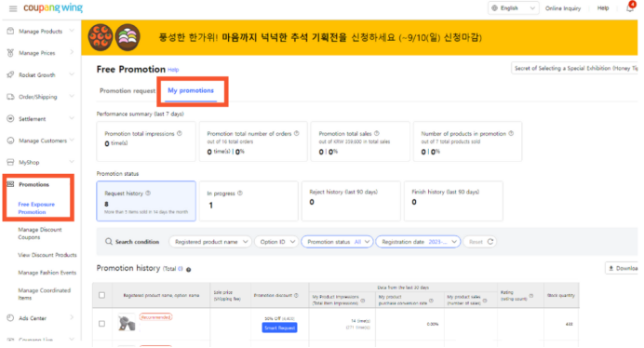The width and height of the screenshot is (644, 348).
Task: Click the Download button
Action: click(x=622, y=268)
